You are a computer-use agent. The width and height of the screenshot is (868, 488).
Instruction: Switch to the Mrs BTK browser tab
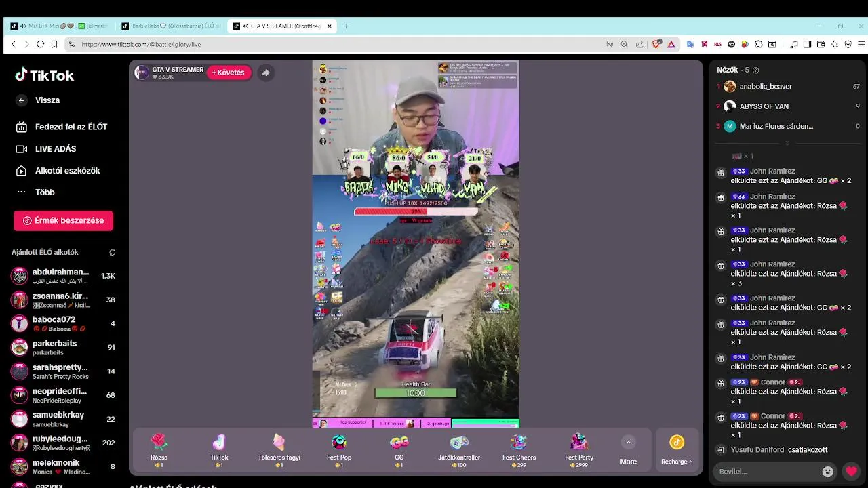(60, 26)
